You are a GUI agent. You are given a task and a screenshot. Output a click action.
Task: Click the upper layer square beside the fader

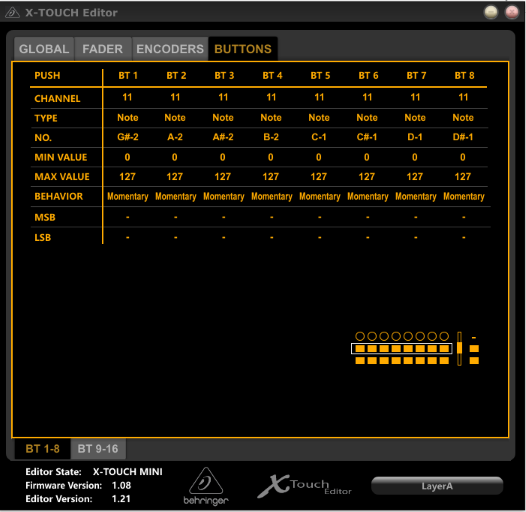point(474,349)
